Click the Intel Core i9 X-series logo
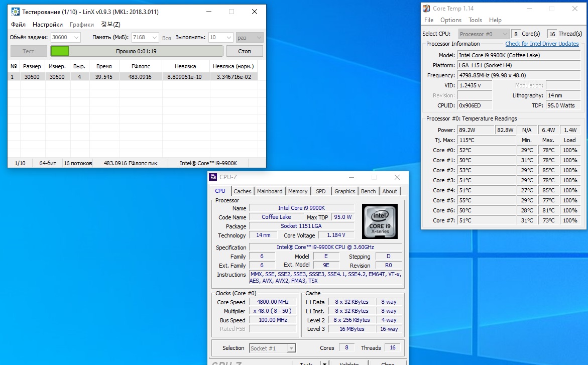This screenshot has height=365, width=588. coord(380,221)
